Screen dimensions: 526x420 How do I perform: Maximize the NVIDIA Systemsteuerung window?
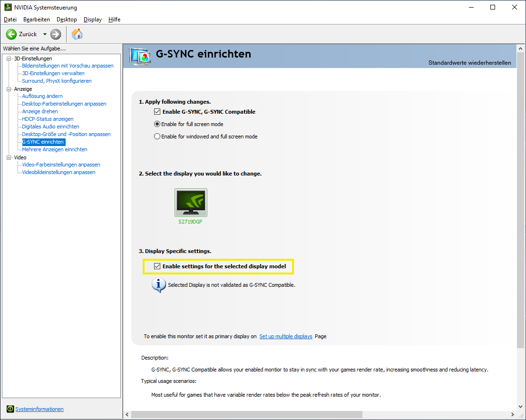pyautogui.click(x=493, y=8)
